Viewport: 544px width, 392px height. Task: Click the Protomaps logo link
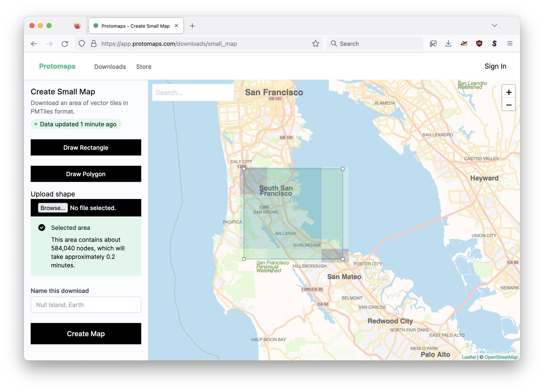[57, 66]
